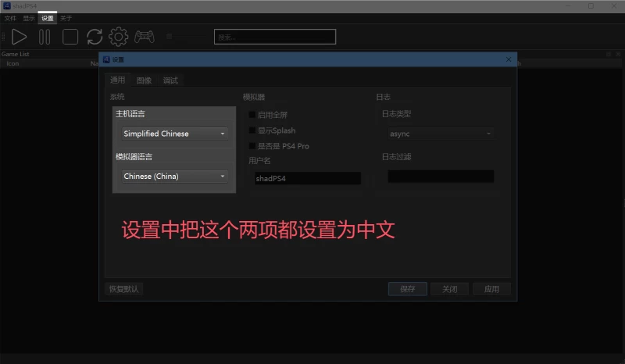Click the 设置 dialog title icon
Image resolution: width=625 pixels, height=364 pixels.
(x=106, y=59)
